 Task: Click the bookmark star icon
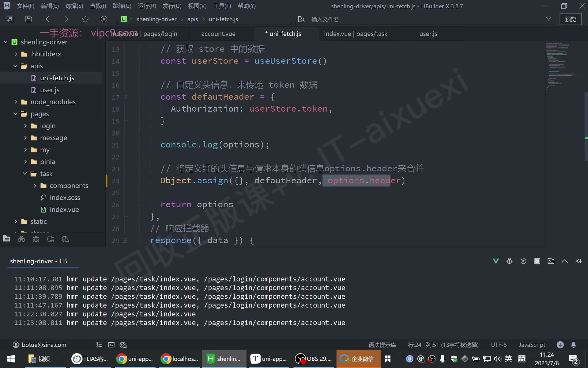pos(85,19)
